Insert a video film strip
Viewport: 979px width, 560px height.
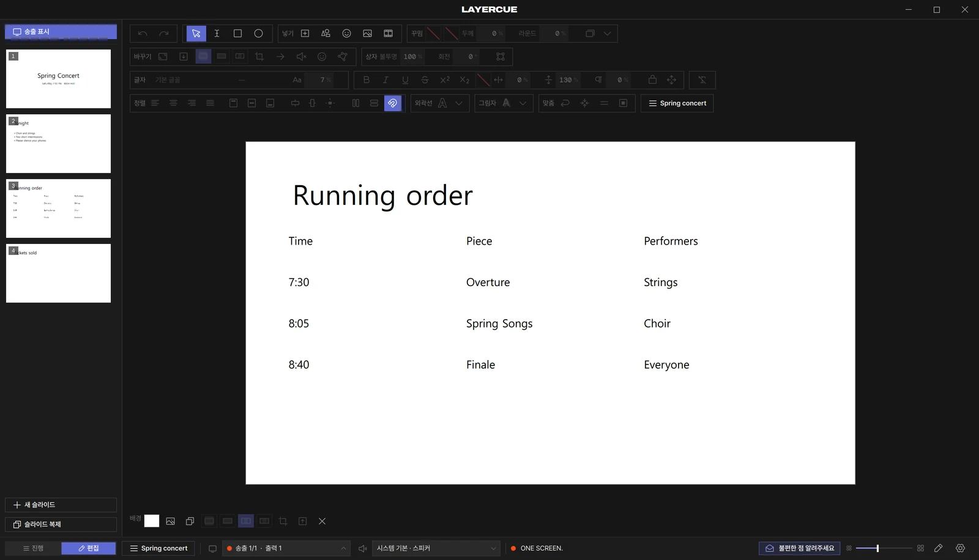tap(388, 34)
